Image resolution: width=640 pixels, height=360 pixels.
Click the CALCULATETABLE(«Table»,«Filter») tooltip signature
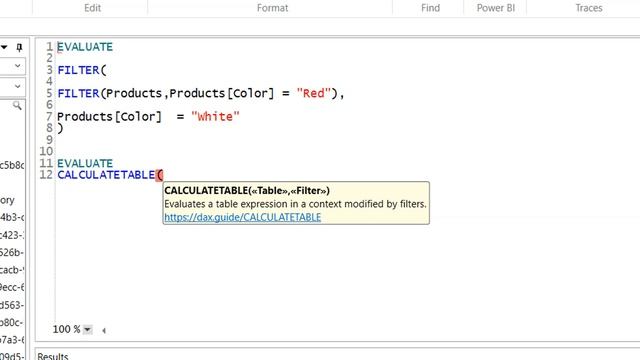pos(247,191)
